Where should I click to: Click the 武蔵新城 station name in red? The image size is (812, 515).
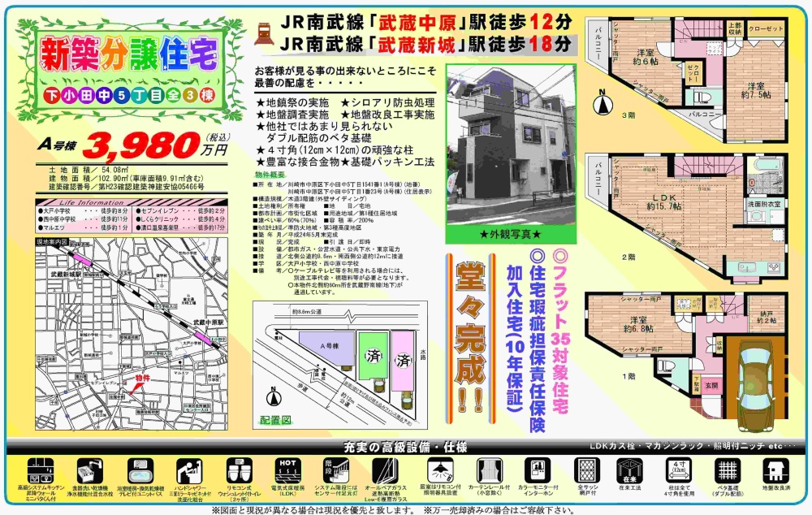pos(417,45)
